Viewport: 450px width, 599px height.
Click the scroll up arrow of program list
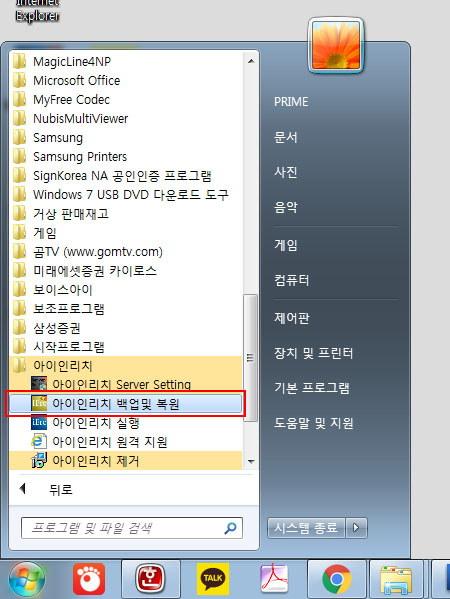click(x=251, y=61)
